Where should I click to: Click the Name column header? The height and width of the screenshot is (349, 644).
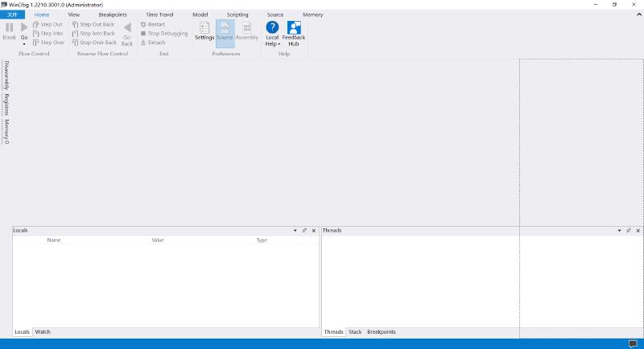pos(54,240)
